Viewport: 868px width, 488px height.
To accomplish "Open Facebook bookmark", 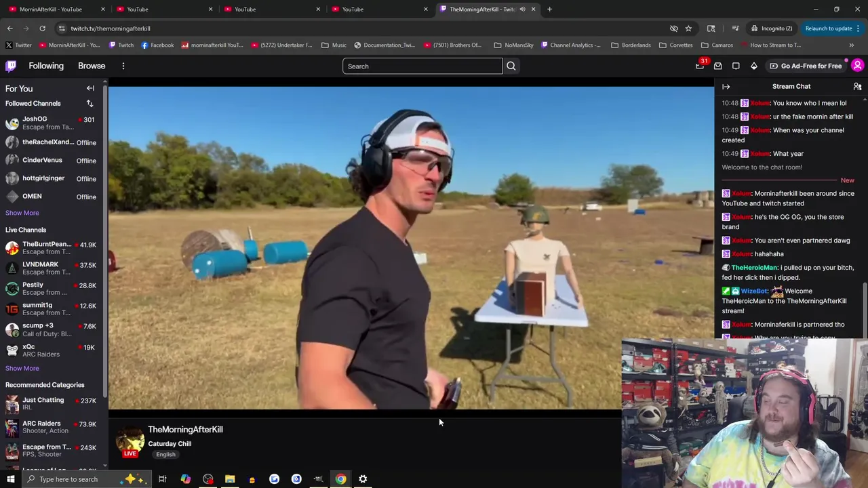I will [x=157, y=45].
